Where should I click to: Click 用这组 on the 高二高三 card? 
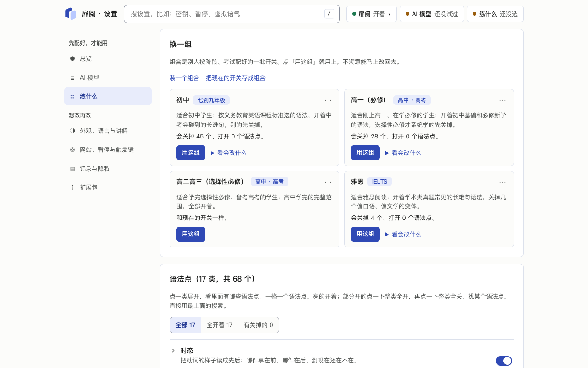(x=191, y=234)
